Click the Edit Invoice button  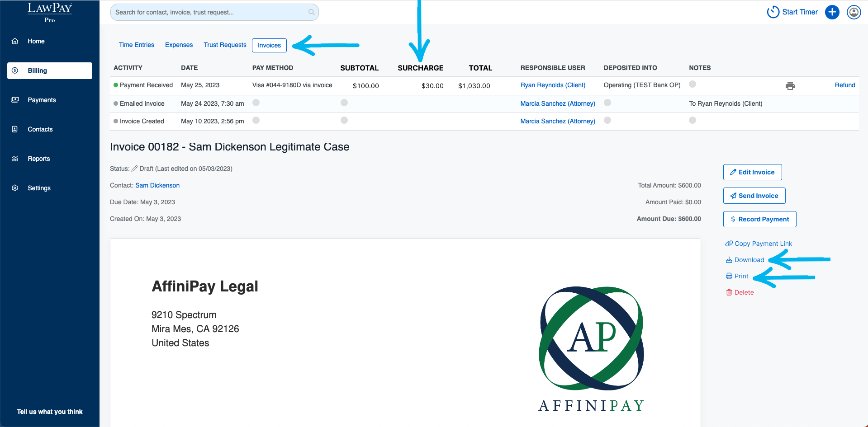[x=752, y=172]
